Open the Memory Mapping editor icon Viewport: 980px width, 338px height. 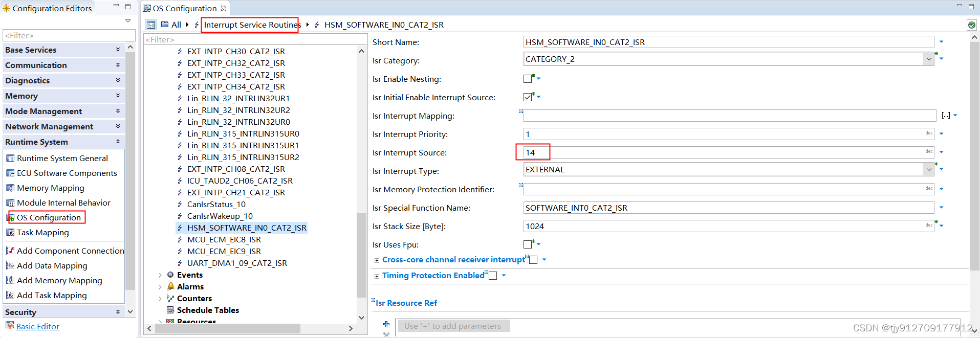click(x=10, y=188)
